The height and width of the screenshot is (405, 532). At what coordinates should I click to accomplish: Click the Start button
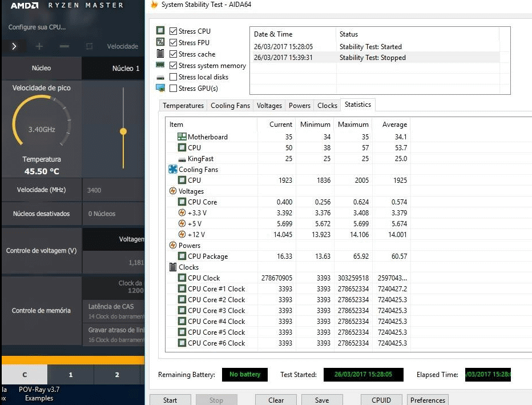(170, 400)
